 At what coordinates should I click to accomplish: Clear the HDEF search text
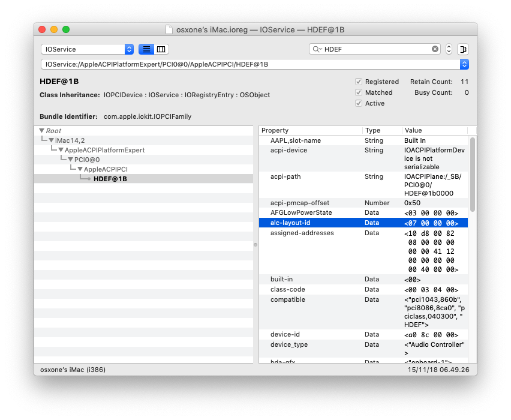[435, 49]
